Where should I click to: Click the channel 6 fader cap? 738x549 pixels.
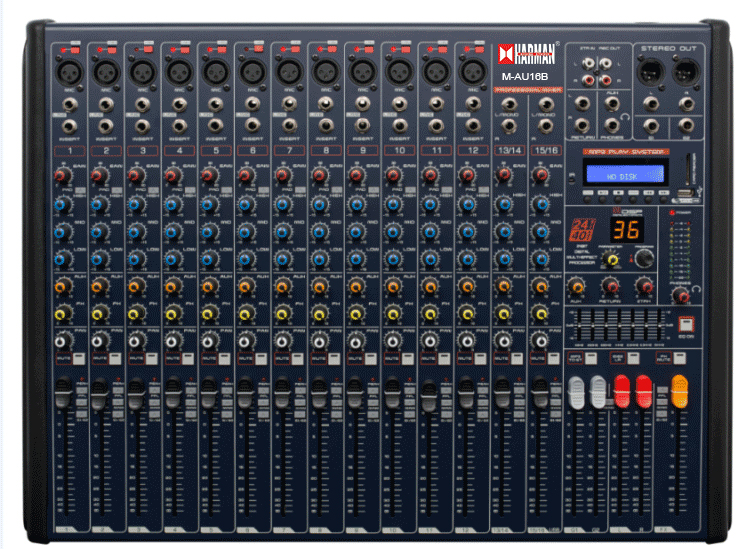click(246, 392)
